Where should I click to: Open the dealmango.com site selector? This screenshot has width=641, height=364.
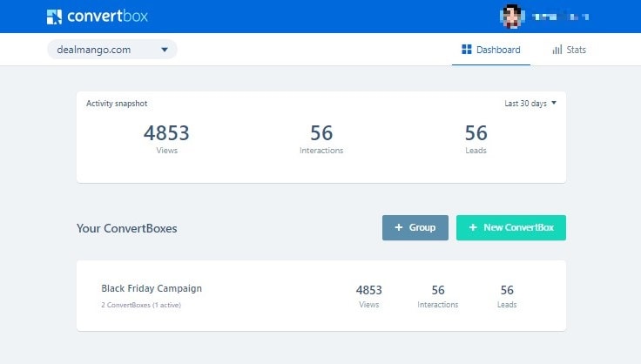(112, 50)
